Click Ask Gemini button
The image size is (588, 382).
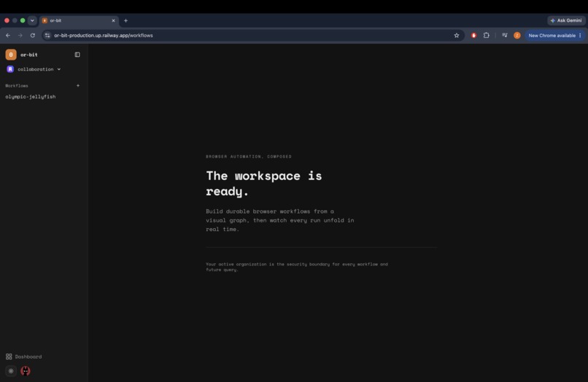point(566,20)
